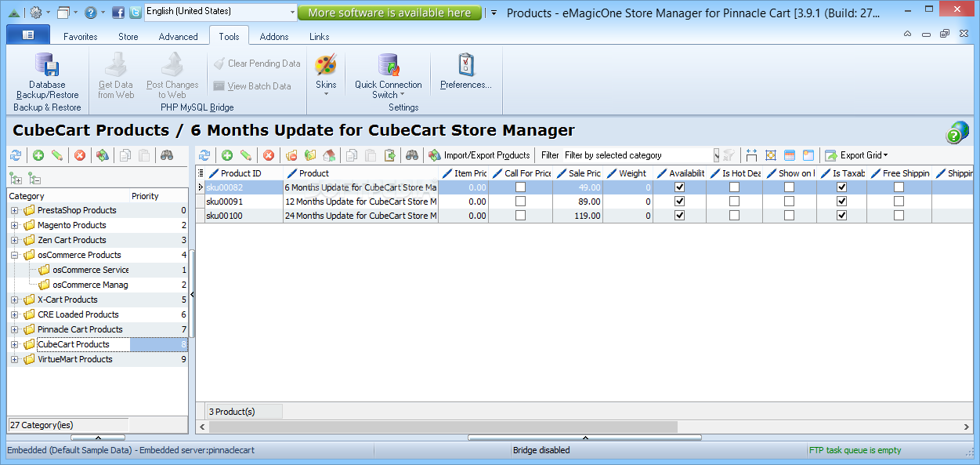This screenshot has width=980, height=465.
Task: Open Preferences dialog
Action: pos(466,72)
